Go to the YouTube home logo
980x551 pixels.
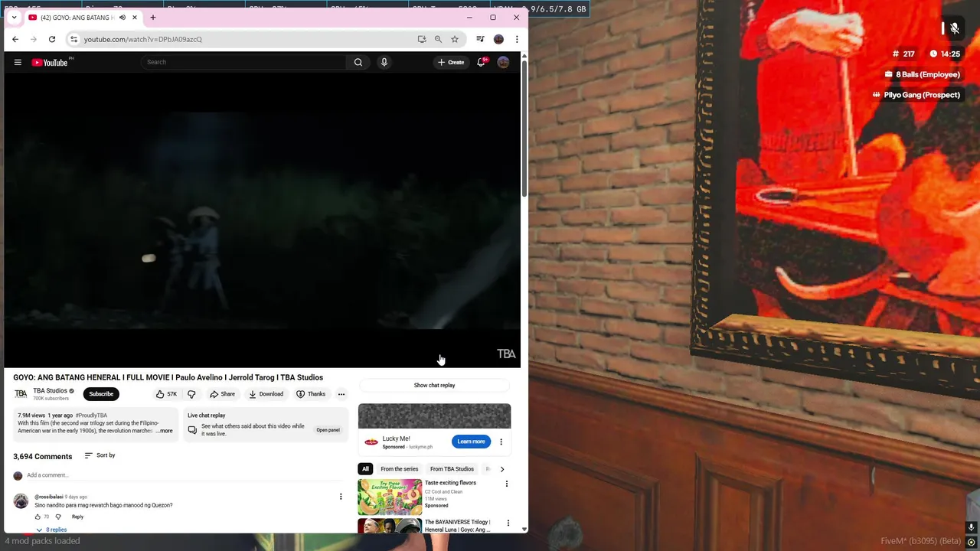[x=50, y=62]
